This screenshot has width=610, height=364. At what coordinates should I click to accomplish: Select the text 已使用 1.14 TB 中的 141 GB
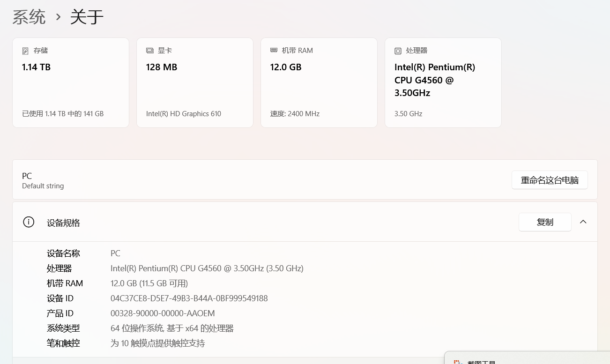63,114
